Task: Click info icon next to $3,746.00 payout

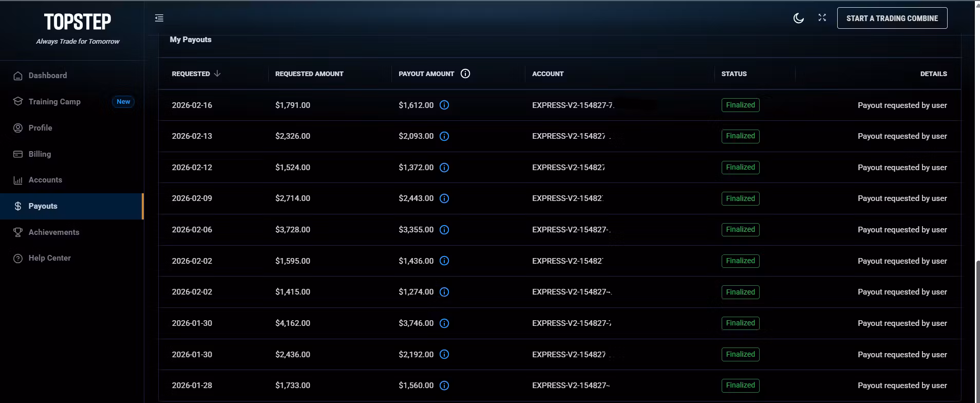Action: click(444, 323)
